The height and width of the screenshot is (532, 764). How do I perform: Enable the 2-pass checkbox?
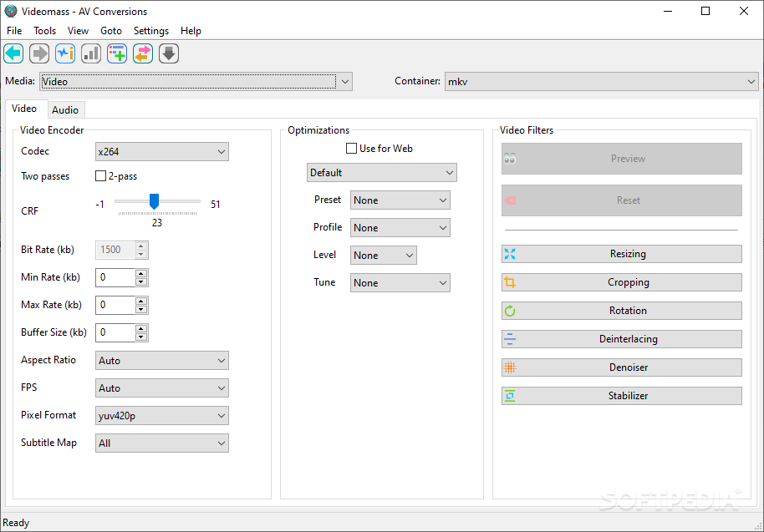pos(101,175)
